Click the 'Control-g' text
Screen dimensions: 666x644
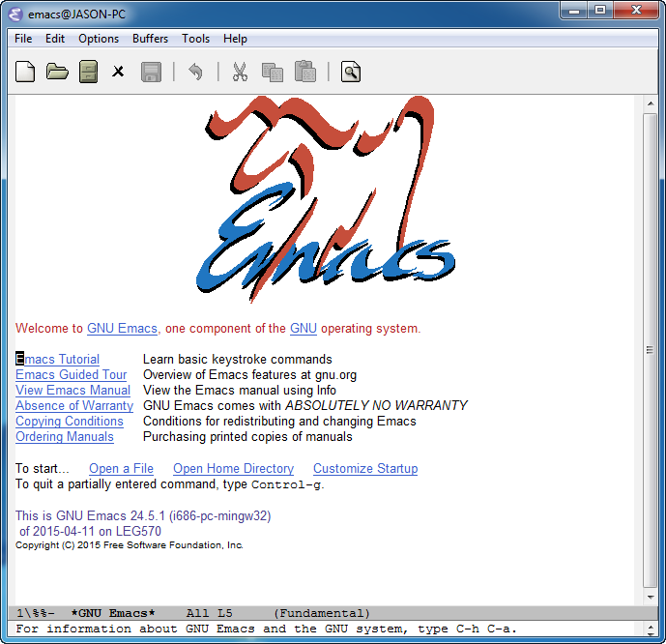(287, 484)
